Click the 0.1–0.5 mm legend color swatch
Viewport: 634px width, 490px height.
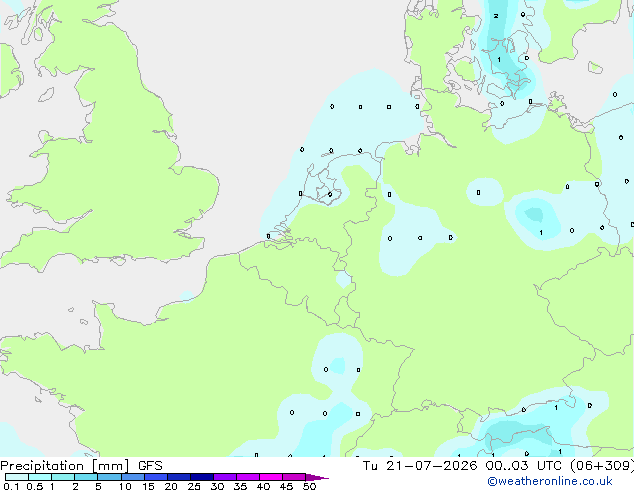click(x=17, y=477)
